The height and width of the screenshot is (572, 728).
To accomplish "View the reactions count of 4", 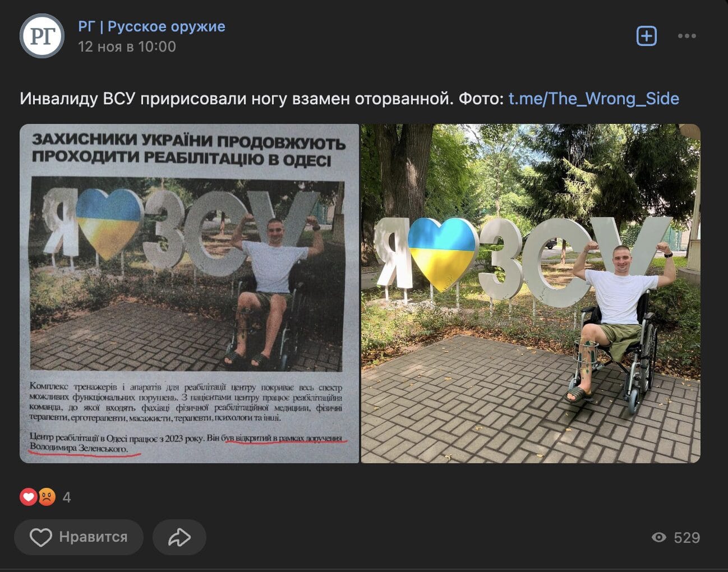I will 67,497.
